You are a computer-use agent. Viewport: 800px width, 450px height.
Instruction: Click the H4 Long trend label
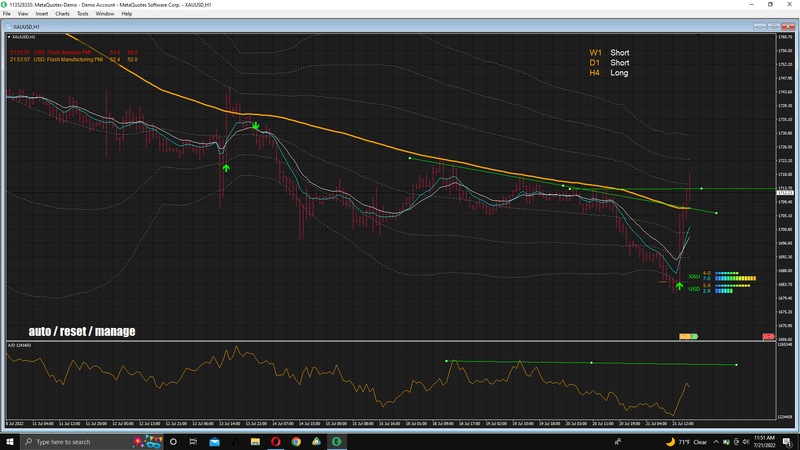608,73
